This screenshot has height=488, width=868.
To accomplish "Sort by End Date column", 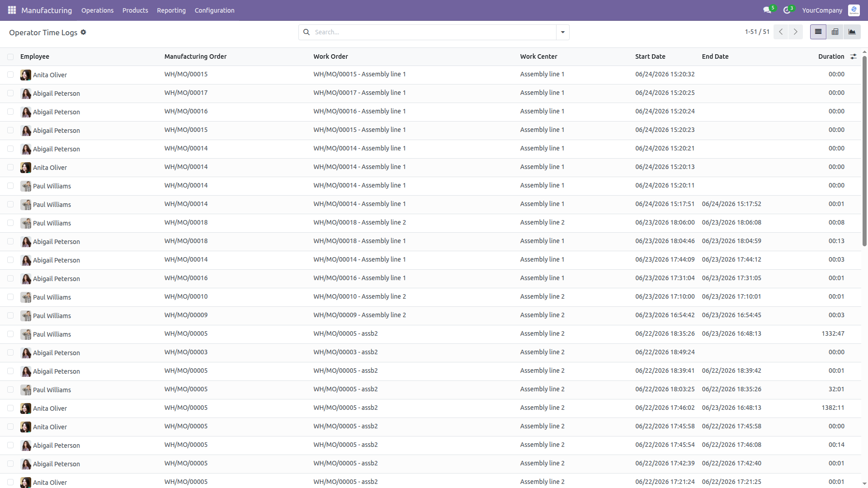I will click(x=715, y=56).
